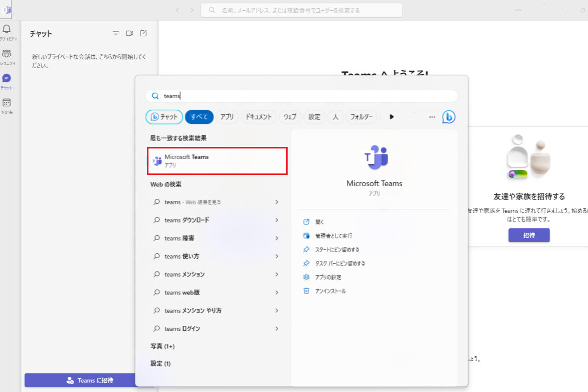Click the 招待 button on invite card
This screenshot has height=392, width=588.
pos(529,235)
